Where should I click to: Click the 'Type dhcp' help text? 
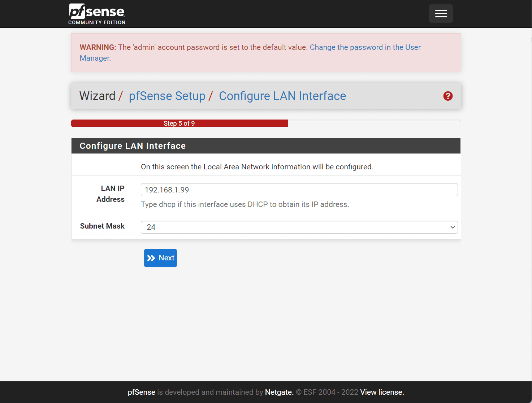pos(245,204)
